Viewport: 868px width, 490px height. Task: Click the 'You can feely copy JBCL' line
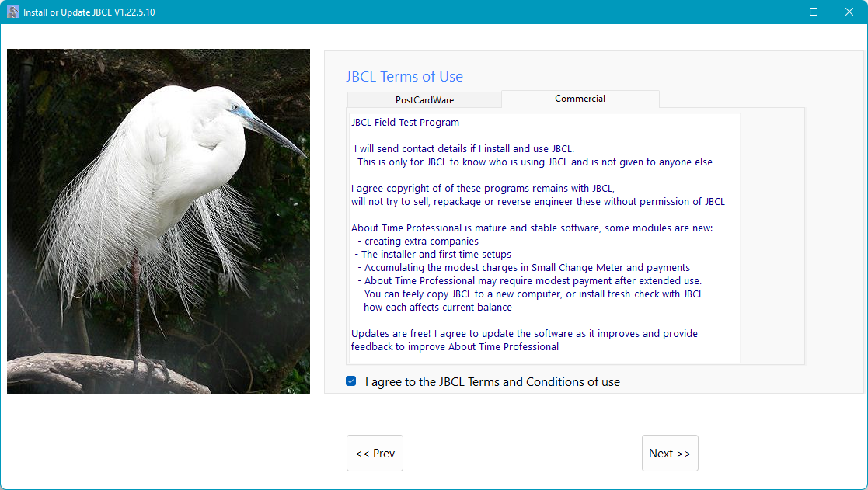click(x=533, y=294)
